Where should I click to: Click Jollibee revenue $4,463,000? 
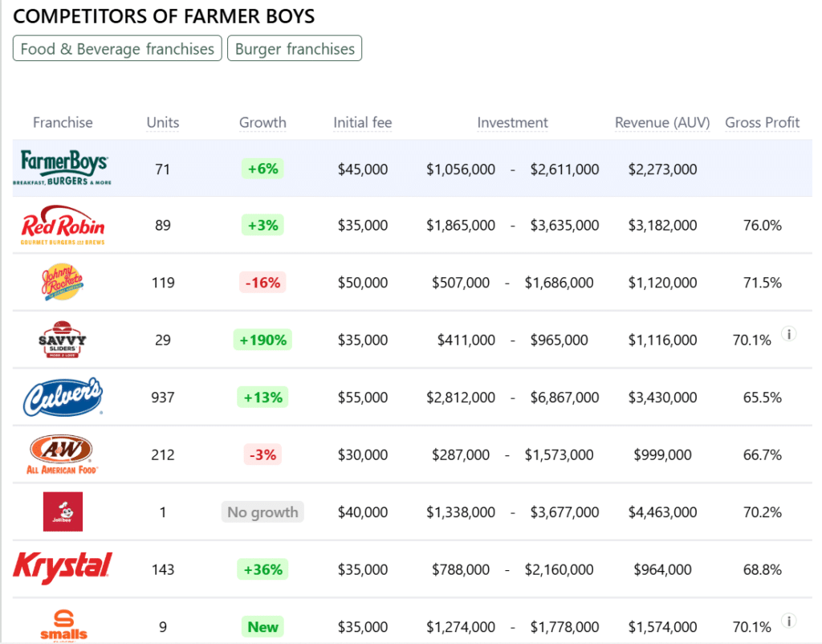pos(662,512)
